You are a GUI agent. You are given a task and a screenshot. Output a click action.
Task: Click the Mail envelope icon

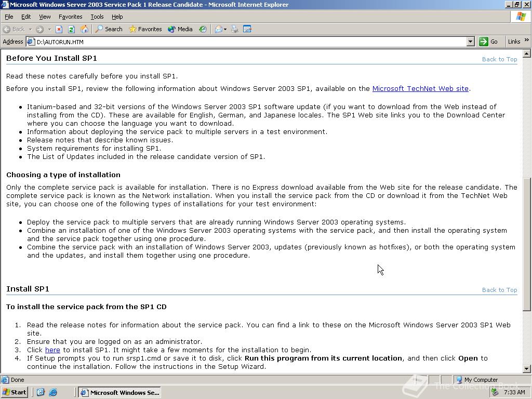pos(219,29)
